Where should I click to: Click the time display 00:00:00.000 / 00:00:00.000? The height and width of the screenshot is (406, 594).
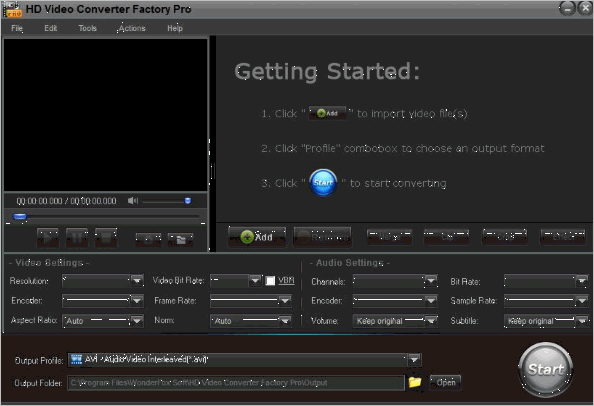pos(66,201)
